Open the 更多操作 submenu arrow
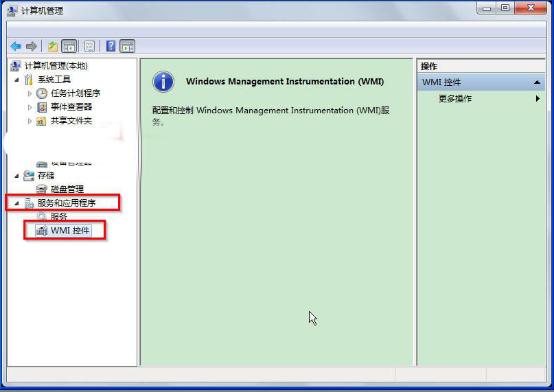 [x=537, y=99]
